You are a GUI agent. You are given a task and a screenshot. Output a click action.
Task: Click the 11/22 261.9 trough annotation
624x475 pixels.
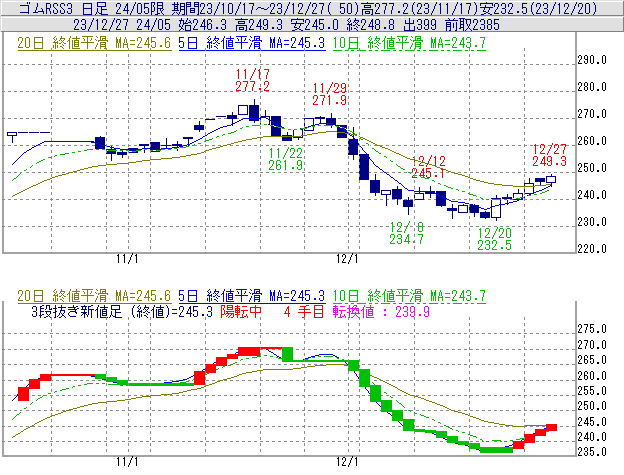tap(286, 159)
